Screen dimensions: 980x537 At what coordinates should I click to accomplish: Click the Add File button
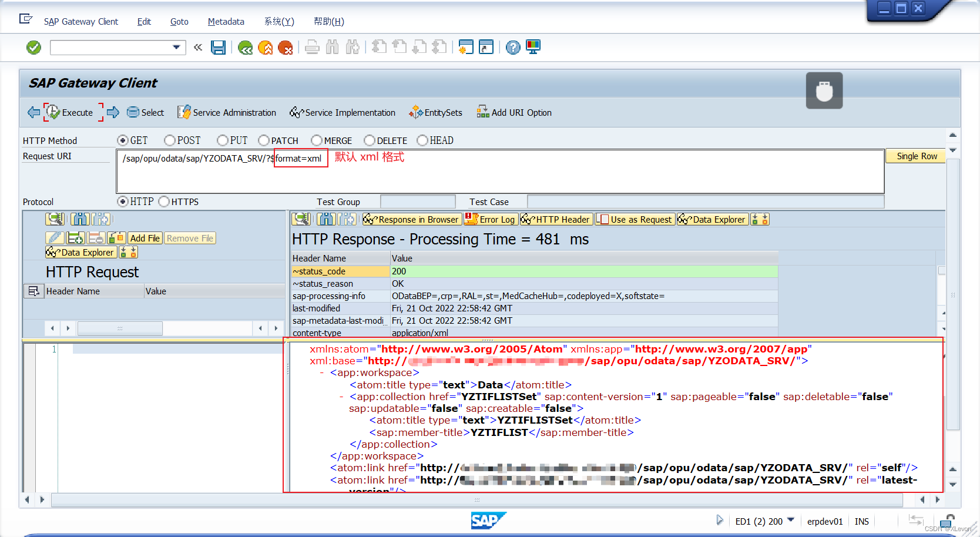click(145, 238)
